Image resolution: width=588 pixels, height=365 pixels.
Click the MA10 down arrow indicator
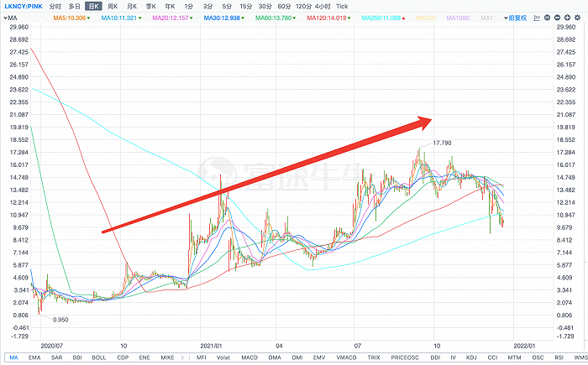point(139,18)
